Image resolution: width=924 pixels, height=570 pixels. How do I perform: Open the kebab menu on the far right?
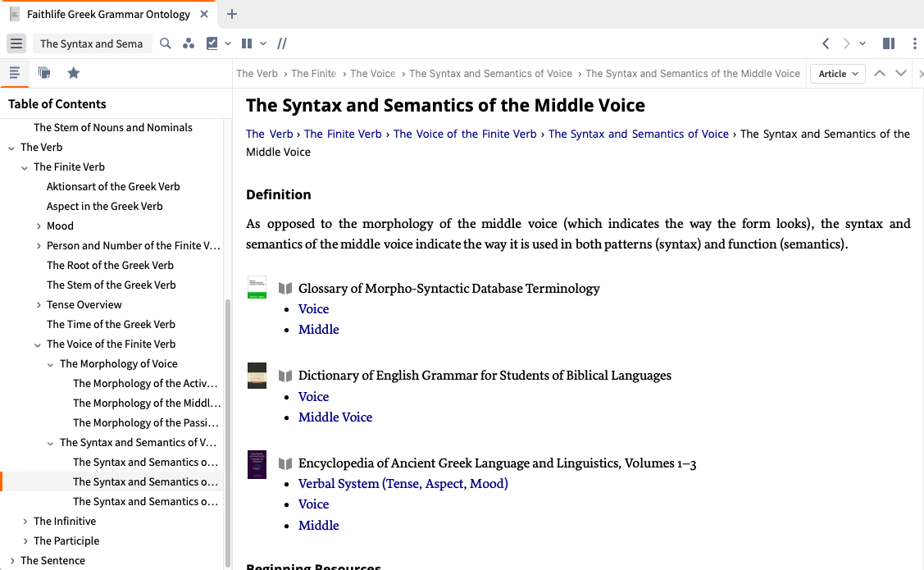(x=914, y=43)
